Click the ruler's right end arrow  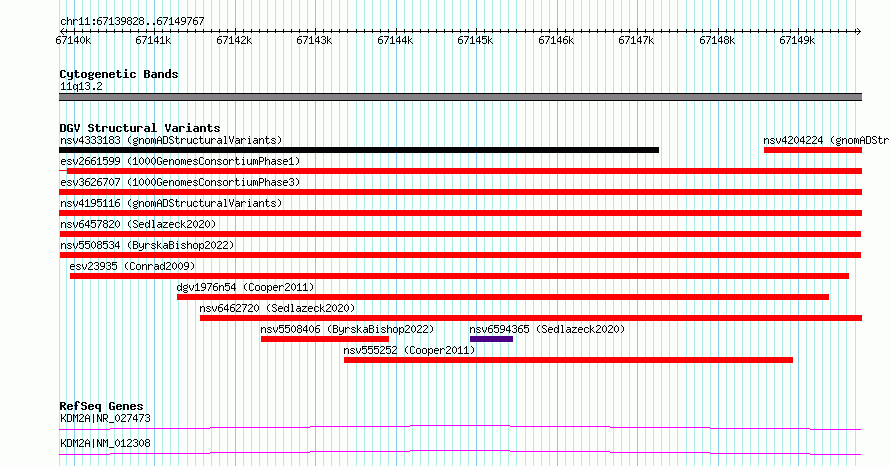pos(859,31)
